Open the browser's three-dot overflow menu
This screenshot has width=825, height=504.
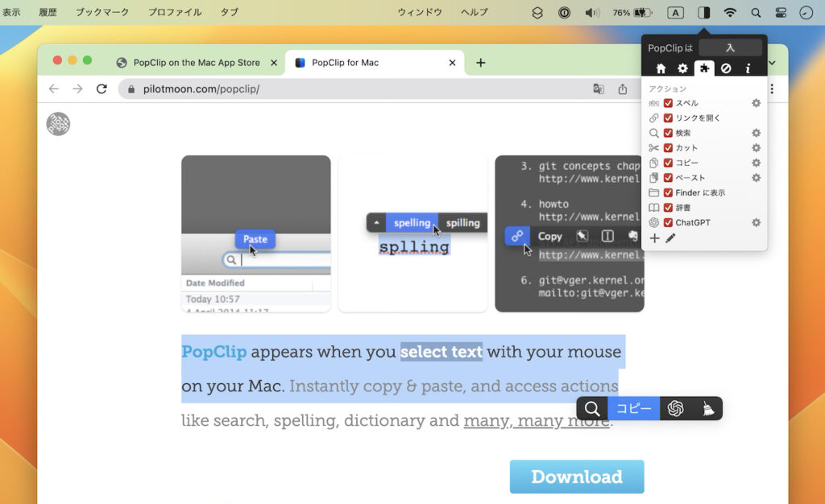771,89
